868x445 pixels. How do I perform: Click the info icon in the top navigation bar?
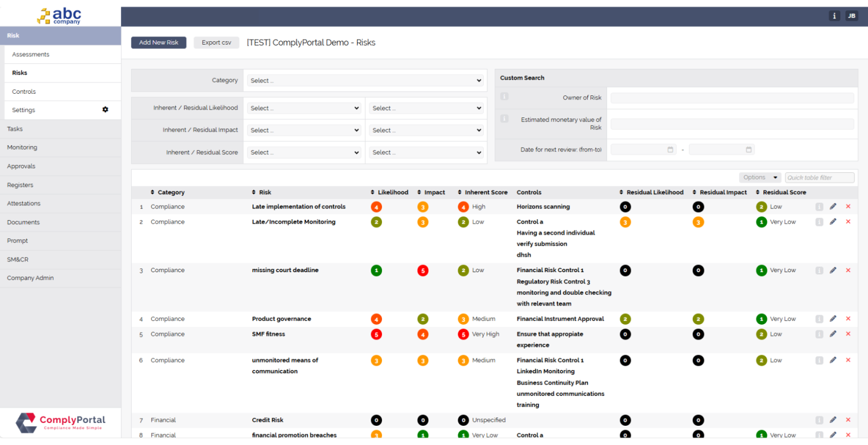[x=834, y=15]
